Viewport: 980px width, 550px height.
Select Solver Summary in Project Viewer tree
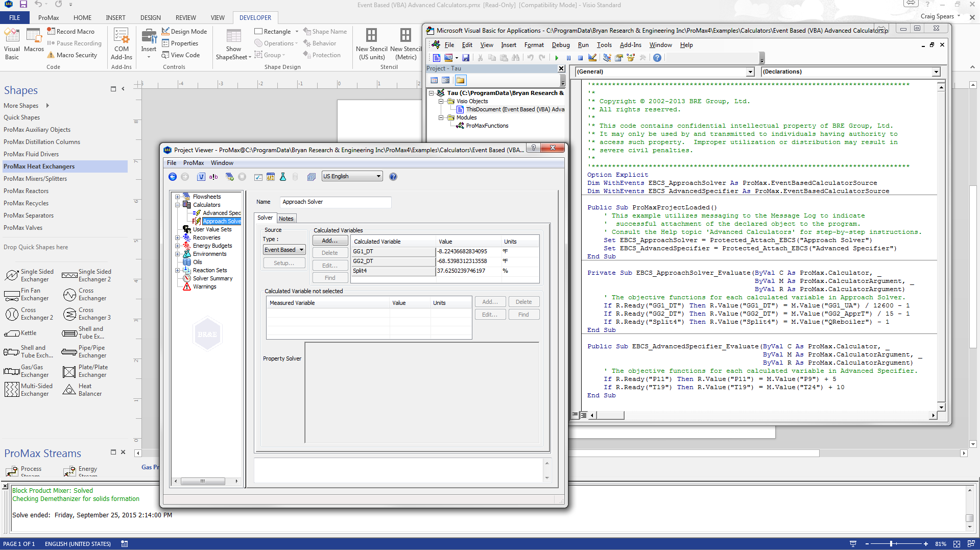pyautogui.click(x=212, y=278)
